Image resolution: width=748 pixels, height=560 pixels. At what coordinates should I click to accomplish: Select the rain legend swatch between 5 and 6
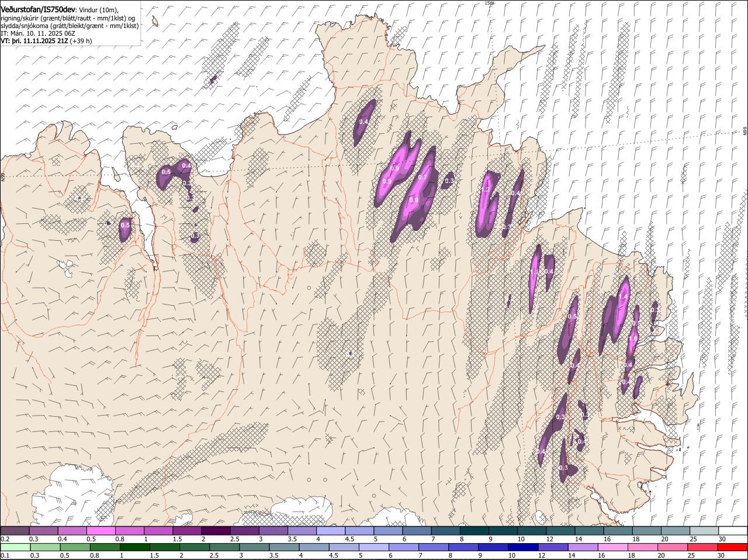tap(373, 547)
